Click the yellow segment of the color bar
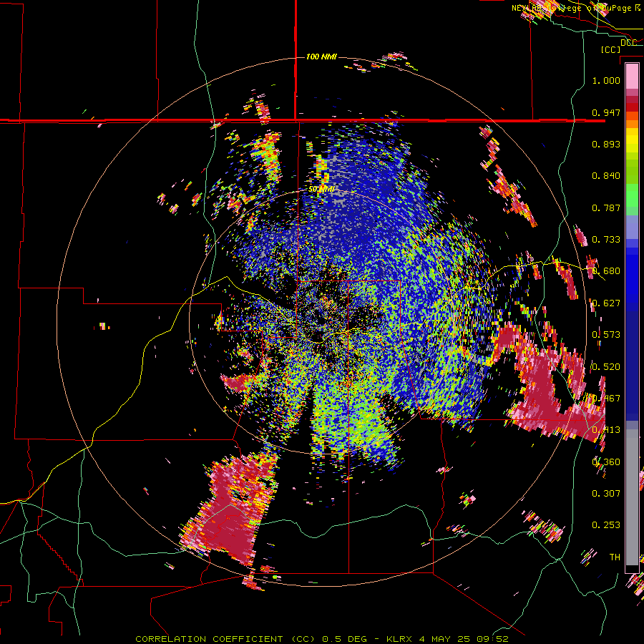 click(632, 141)
